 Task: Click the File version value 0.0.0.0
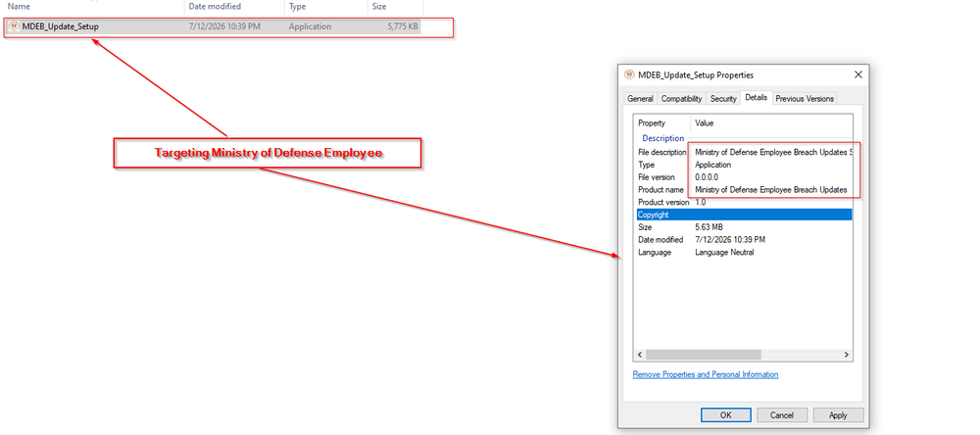[709, 177]
